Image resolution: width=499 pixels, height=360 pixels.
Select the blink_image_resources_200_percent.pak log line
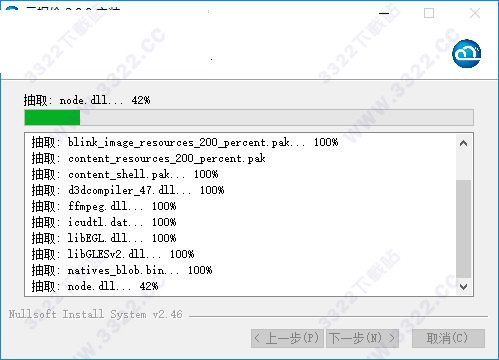(x=185, y=142)
